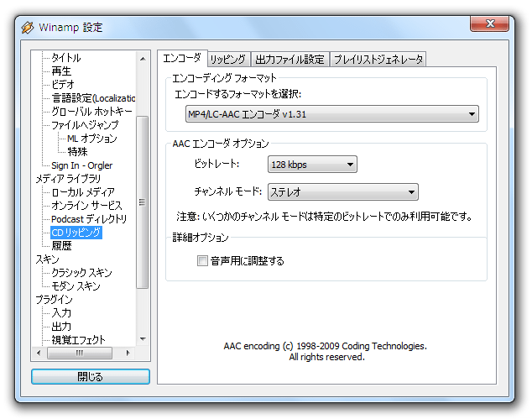Switch to the リッピング tab

tap(228, 60)
